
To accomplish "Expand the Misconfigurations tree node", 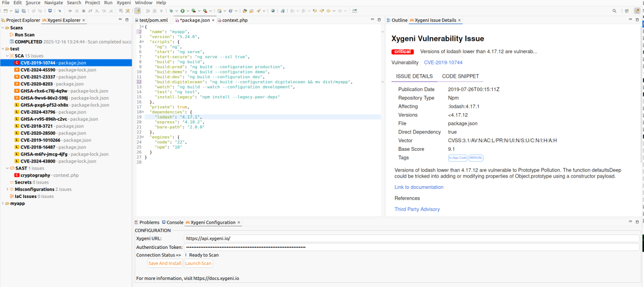I will click(7, 189).
